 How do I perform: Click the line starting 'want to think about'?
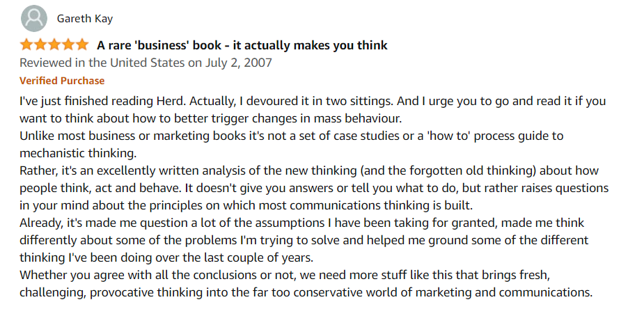click(210, 119)
